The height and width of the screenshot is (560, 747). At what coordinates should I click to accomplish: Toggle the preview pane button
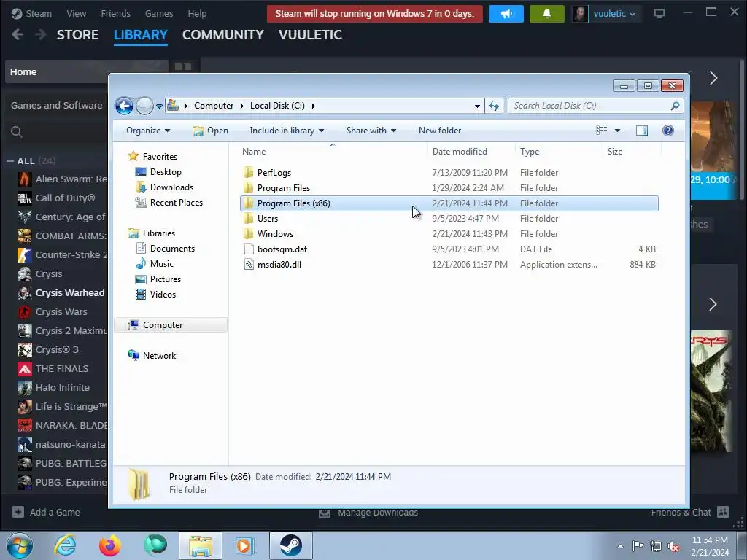coord(642,131)
